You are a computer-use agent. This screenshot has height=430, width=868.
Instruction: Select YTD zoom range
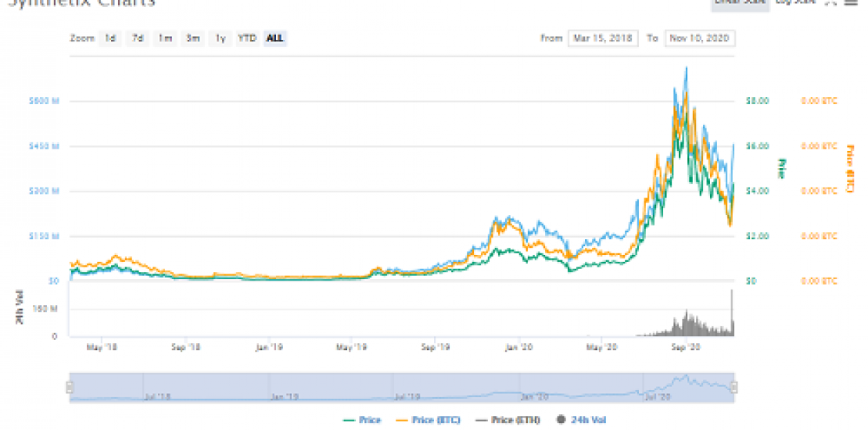pyautogui.click(x=247, y=38)
